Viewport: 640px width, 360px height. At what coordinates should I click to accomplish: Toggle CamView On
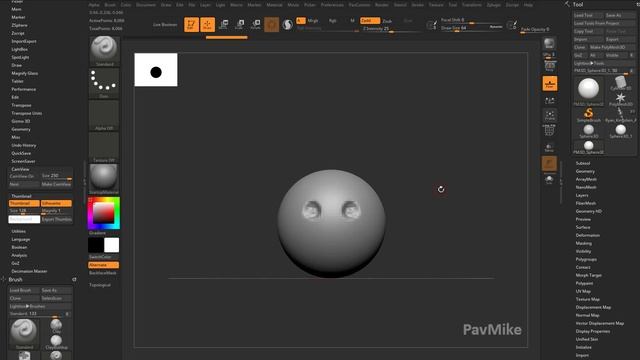point(24,176)
